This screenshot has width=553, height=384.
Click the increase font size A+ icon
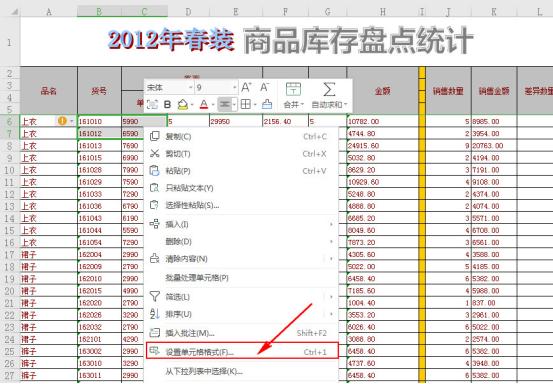(x=246, y=87)
